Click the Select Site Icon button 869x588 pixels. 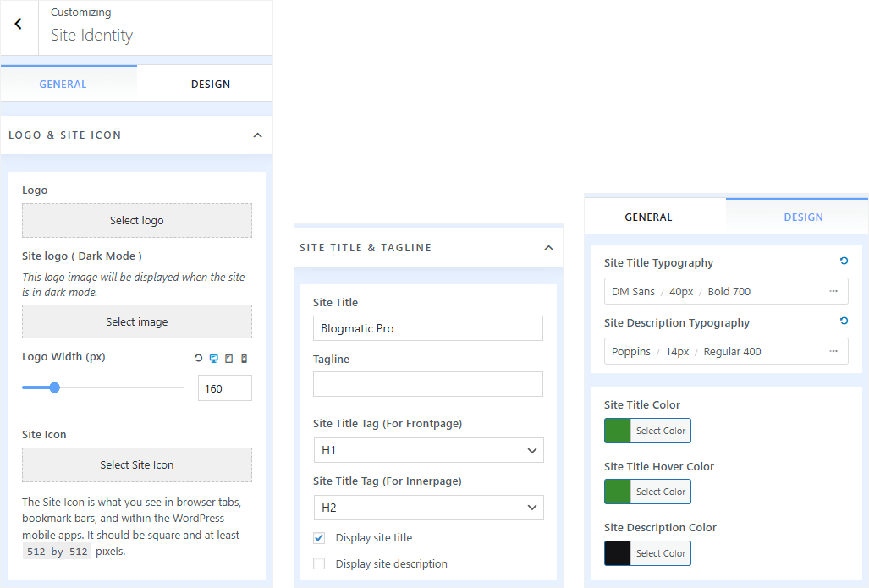136,464
